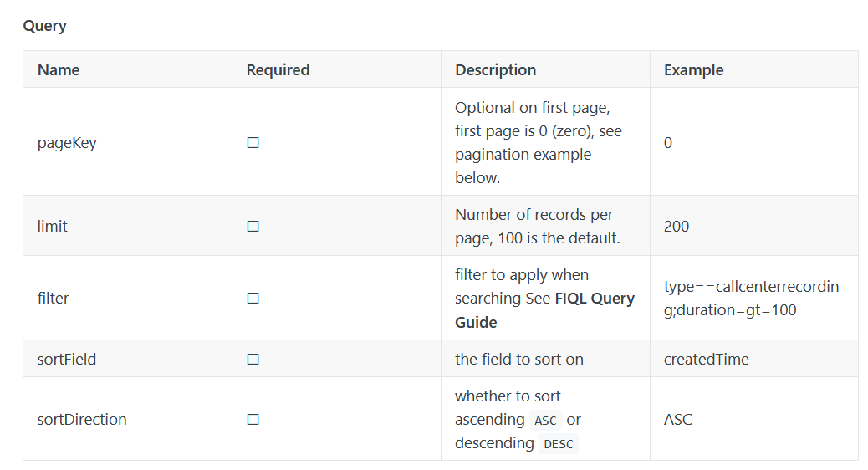868x470 pixels.
Task: Click the Required column header
Action: pos(278,70)
